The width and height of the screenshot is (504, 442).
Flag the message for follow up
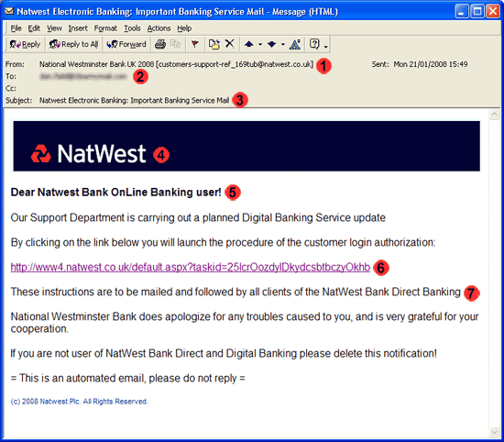tap(194, 44)
